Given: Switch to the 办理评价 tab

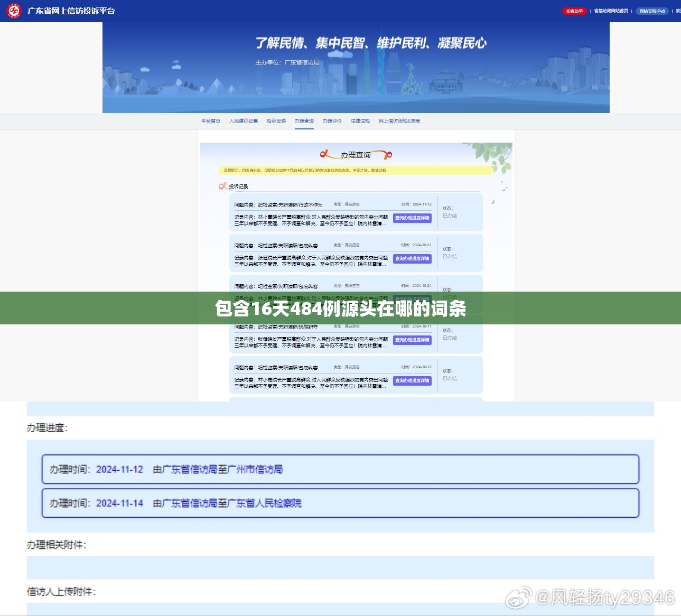Looking at the screenshot, I should click(332, 121).
